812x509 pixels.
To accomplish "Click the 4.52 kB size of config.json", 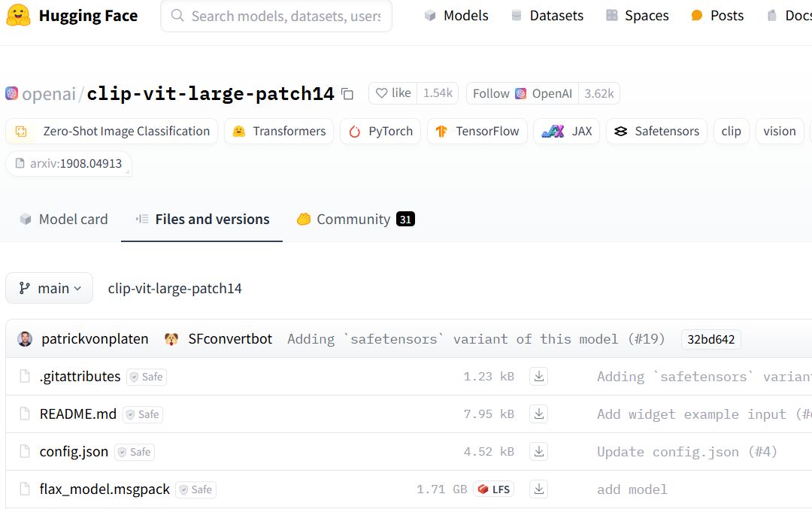I will [x=489, y=452].
